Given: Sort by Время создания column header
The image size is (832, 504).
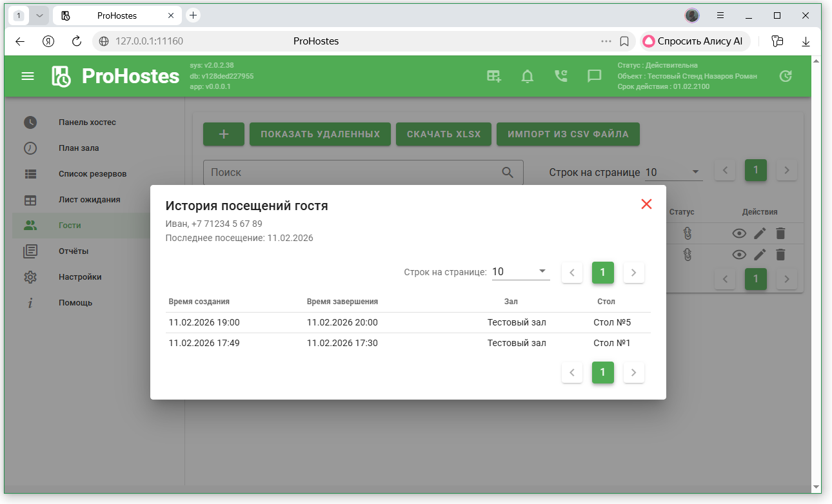Looking at the screenshot, I should (199, 302).
